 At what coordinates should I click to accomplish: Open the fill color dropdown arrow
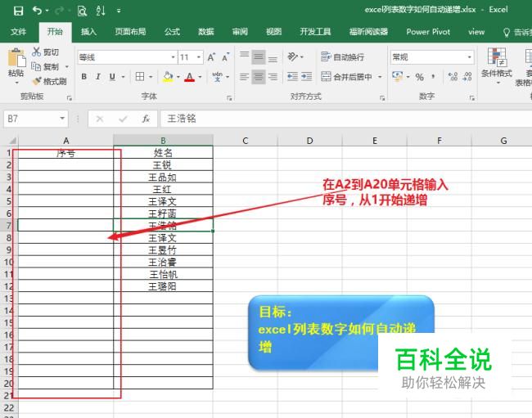point(178,77)
